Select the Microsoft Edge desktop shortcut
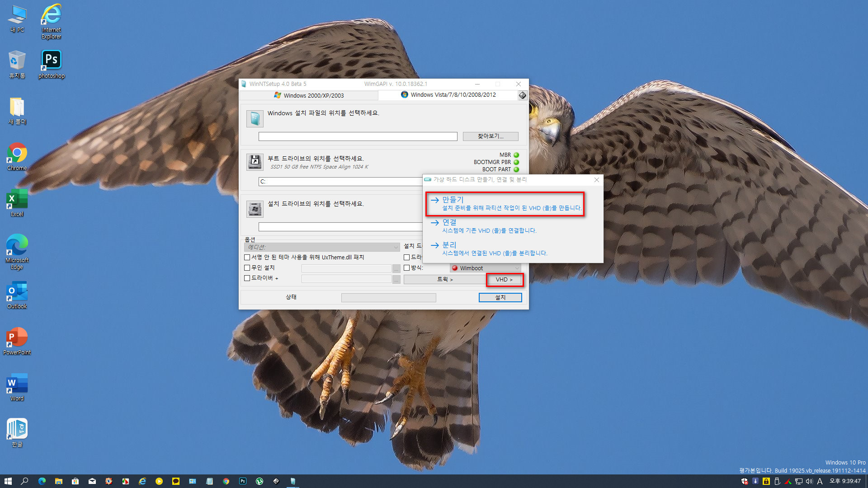 tap(17, 252)
